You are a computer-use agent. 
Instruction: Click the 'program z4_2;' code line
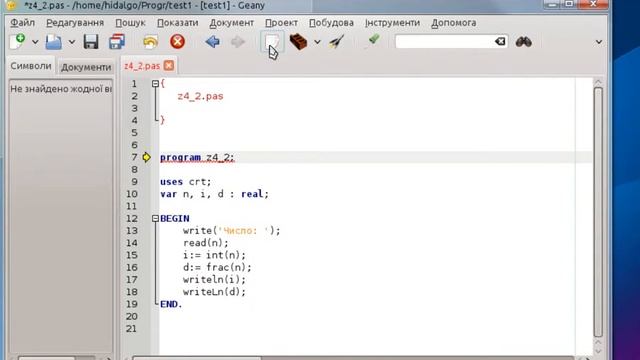point(197,157)
